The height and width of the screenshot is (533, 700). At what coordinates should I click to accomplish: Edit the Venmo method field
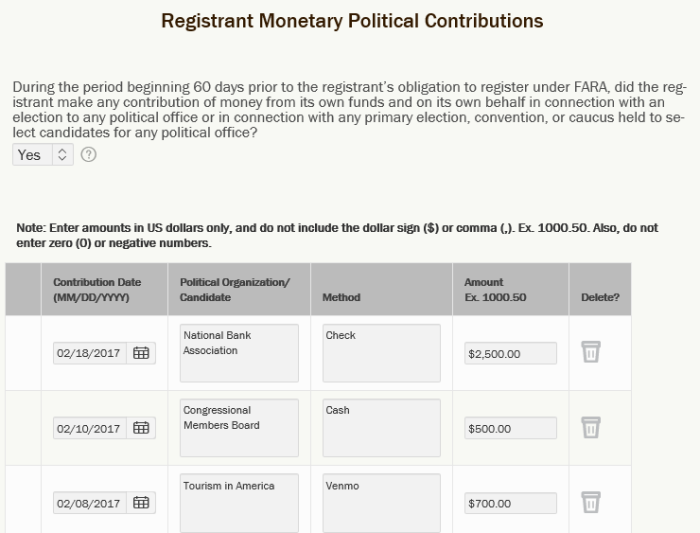click(382, 503)
